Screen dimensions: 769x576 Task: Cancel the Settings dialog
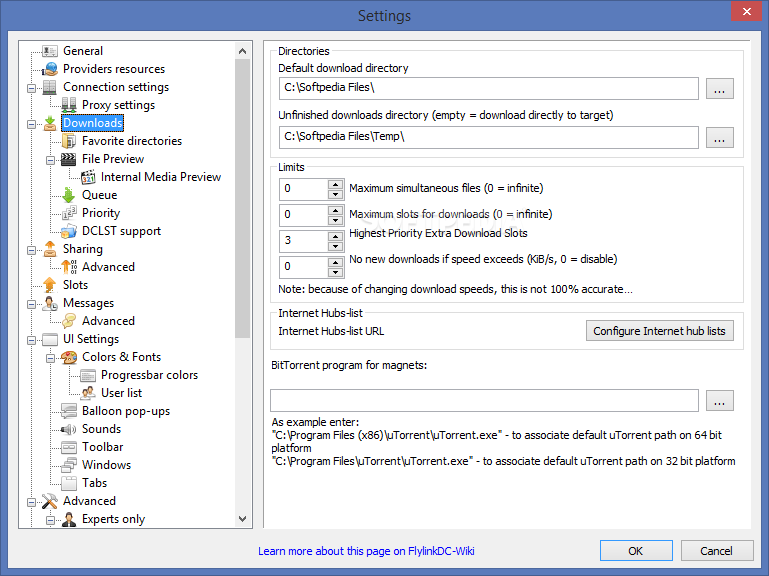click(717, 551)
